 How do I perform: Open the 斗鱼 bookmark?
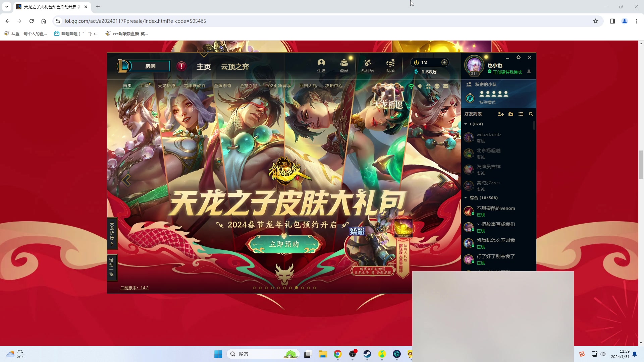(x=25, y=34)
